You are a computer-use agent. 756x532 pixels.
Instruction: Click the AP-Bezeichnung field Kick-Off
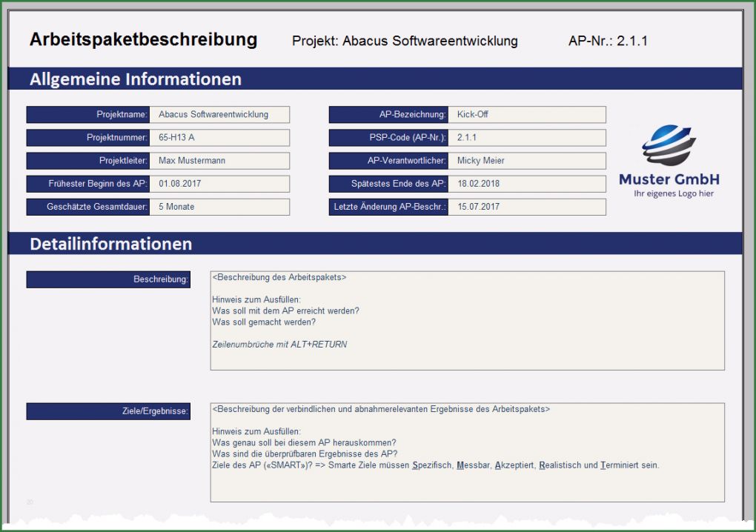(526, 115)
